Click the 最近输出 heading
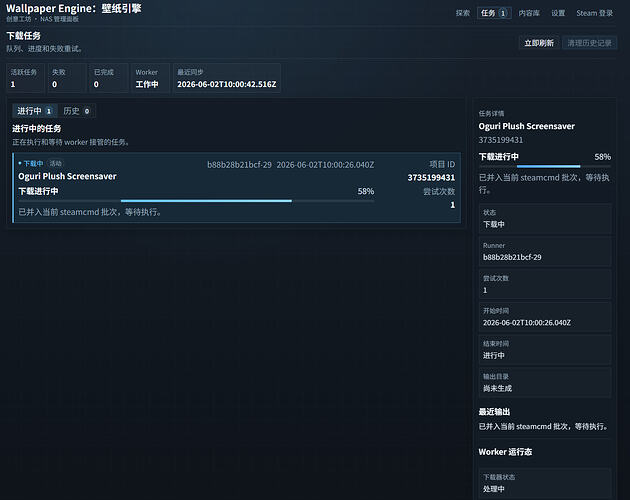 (x=494, y=412)
